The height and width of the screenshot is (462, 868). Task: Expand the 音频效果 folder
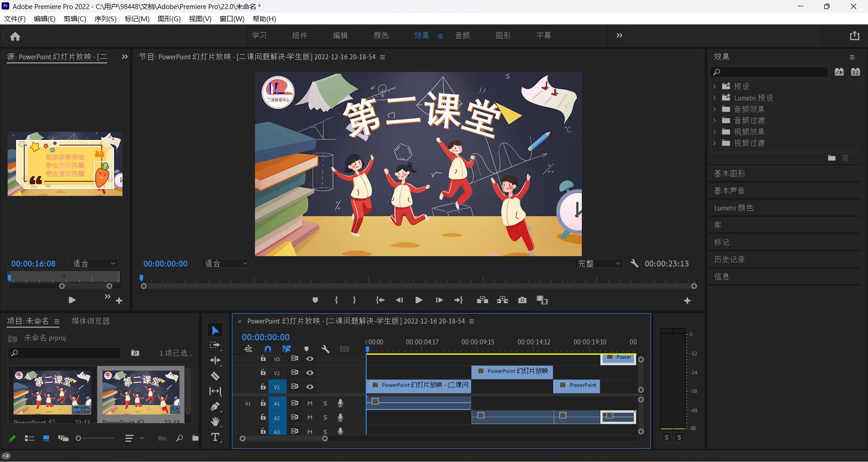coord(714,109)
